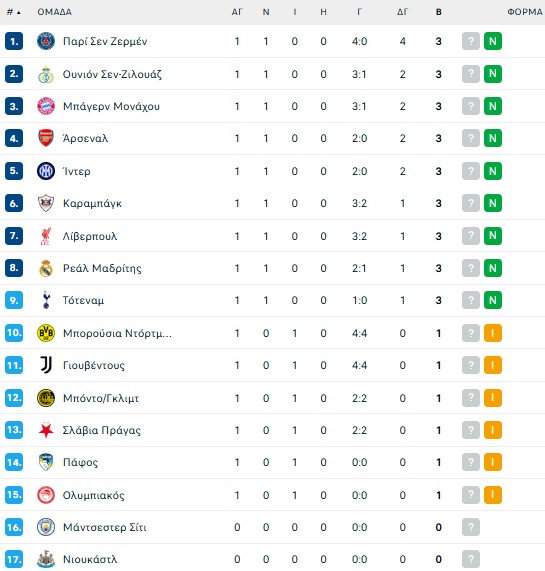Click the ΟΜΑΔΑ column header
Viewport: 545px width, 571px height.
(55, 12)
